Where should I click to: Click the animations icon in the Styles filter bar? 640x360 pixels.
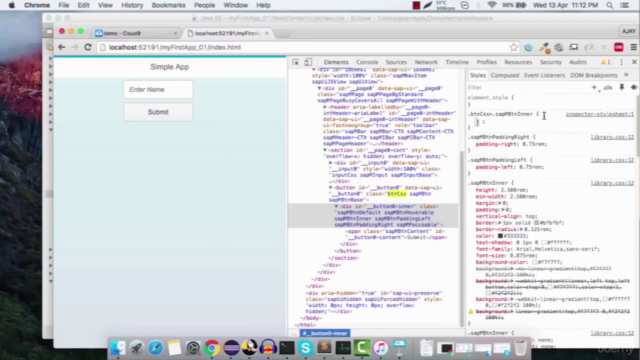coord(633,87)
